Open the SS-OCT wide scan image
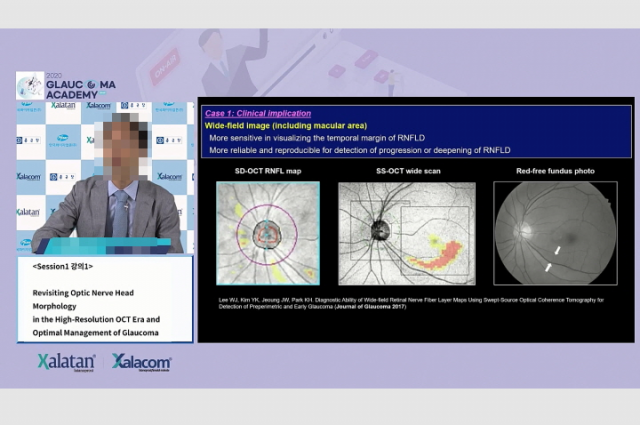The width and height of the screenshot is (640, 425). tap(405, 234)
